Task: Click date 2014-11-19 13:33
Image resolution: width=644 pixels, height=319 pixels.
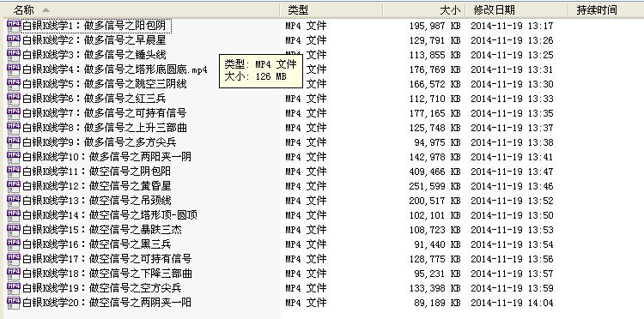Action: pyautogui.click(x=512, y=99)
